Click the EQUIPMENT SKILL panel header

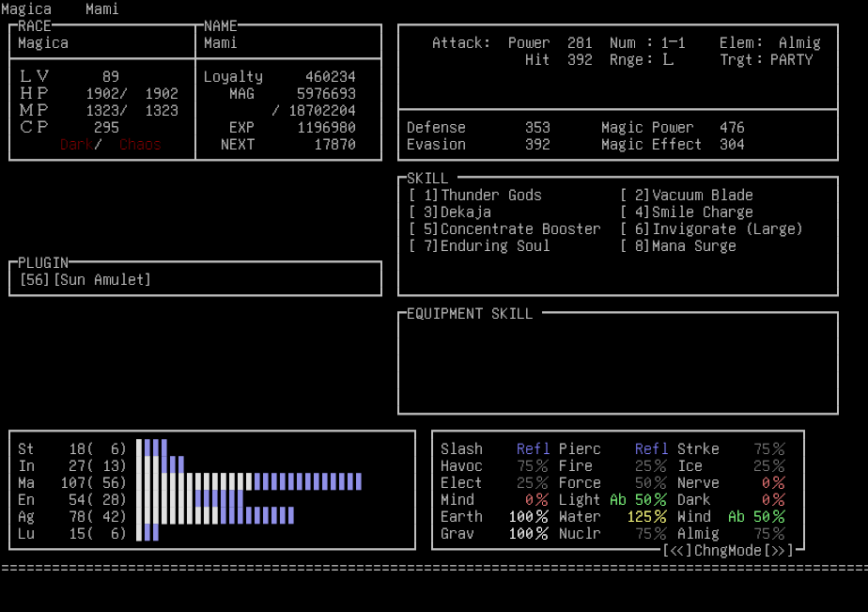tap(470, 313)
